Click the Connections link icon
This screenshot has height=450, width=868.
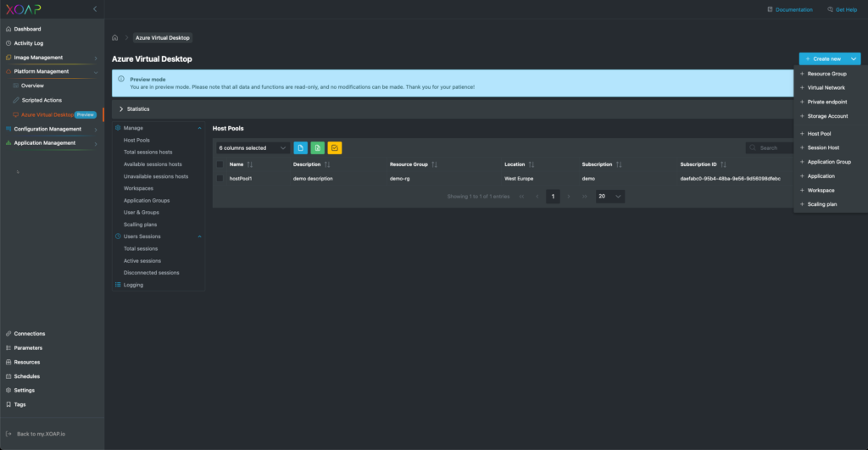coord(8,334)
